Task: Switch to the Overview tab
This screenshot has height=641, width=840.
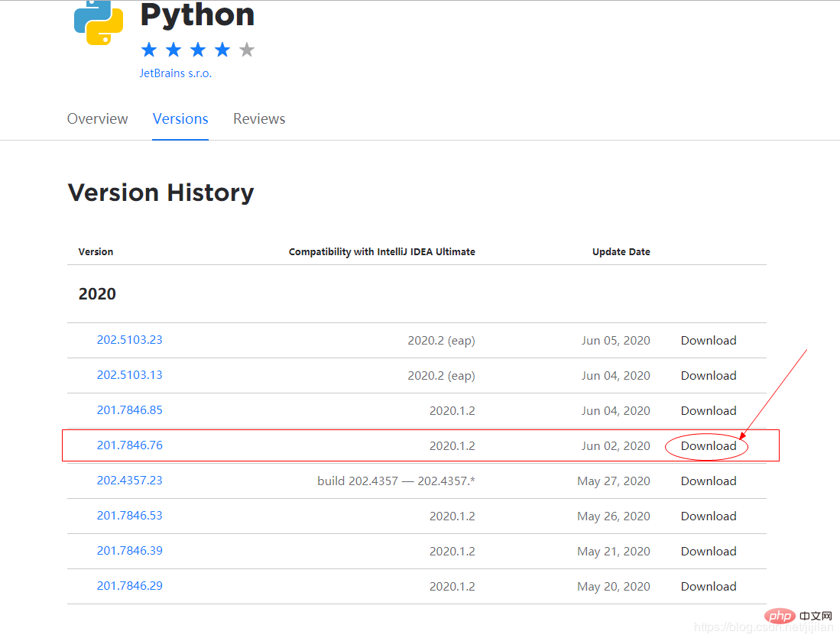Action: [98, 118]
